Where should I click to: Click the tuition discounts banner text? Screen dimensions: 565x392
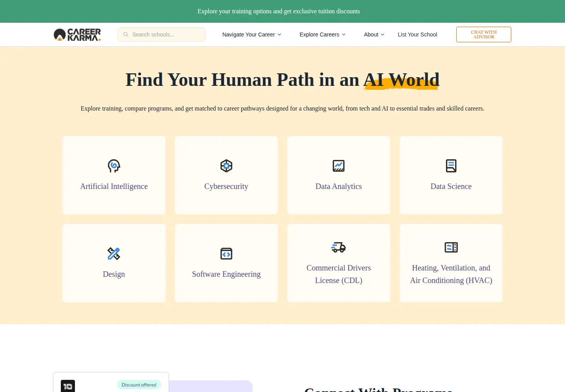(x=279, y=11)
